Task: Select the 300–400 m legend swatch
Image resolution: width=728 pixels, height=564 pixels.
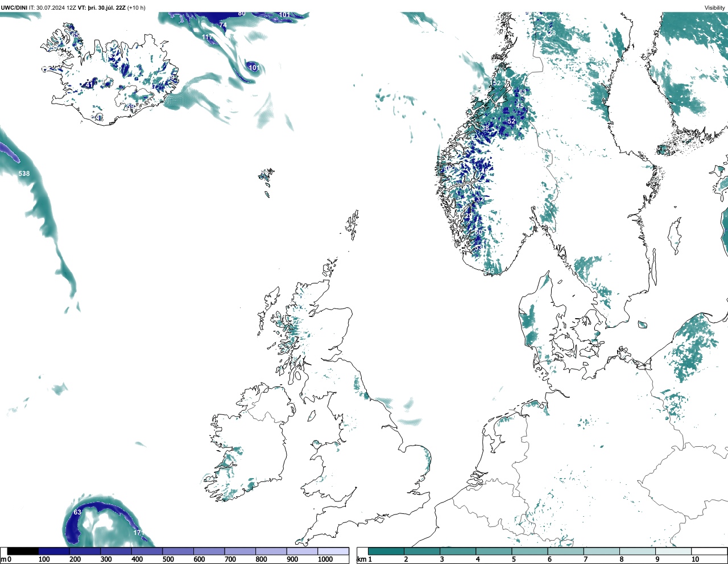Action: point(116,551)
